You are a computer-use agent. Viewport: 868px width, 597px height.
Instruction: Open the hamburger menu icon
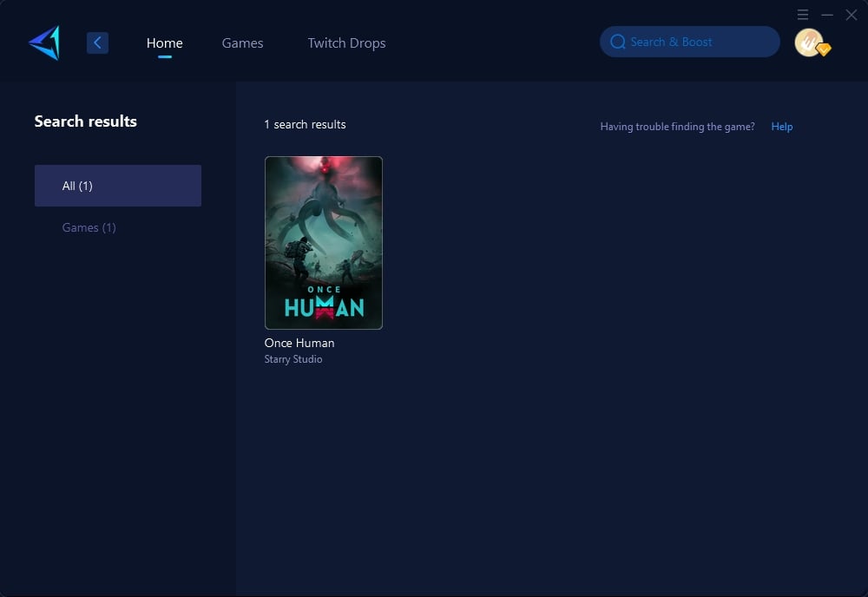(x=803, y=15)
